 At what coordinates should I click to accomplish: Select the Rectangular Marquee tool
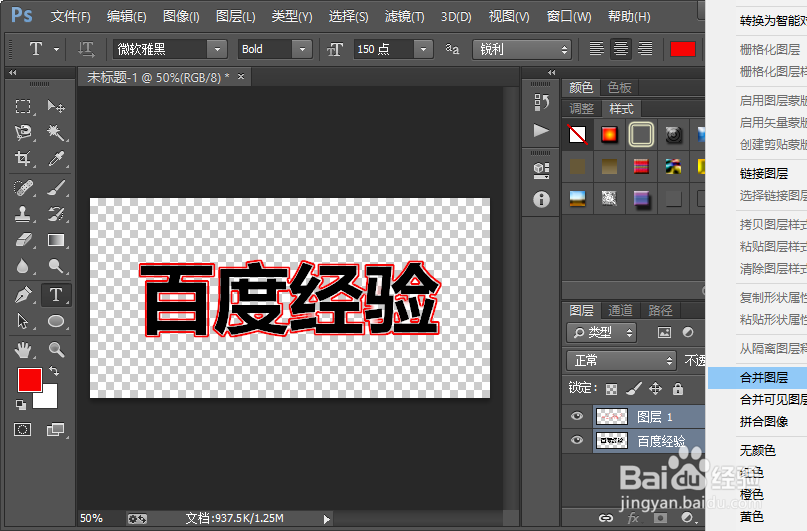click(23, 107)
